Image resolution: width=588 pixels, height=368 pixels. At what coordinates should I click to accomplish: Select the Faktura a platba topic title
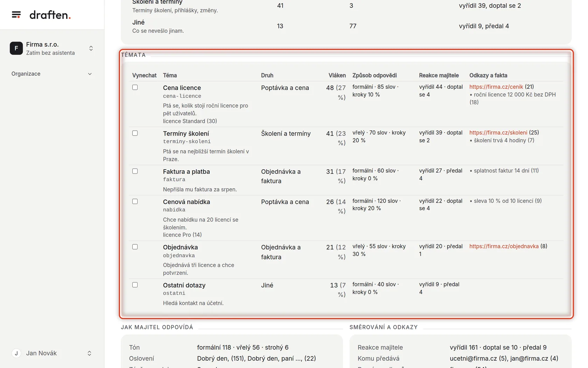pyautogui.click(x=187, y=172)
